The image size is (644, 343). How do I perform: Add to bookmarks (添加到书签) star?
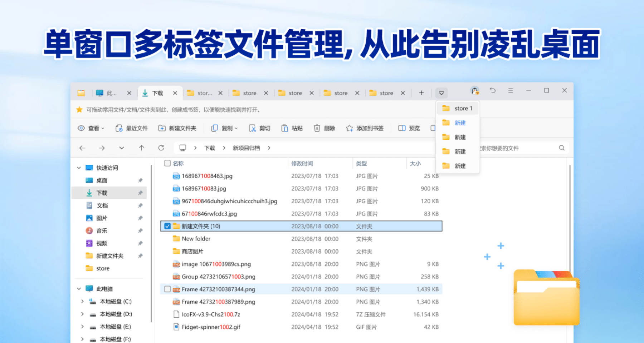tap(365, 128)
